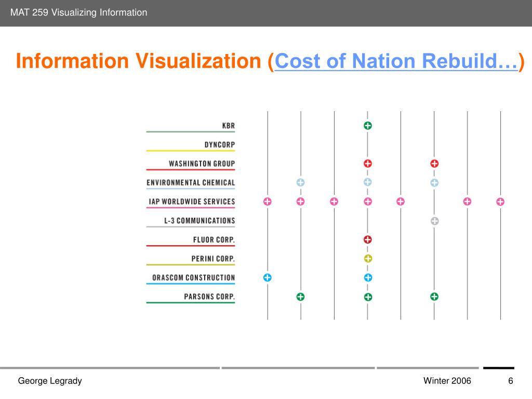Viewport: 532px width, 399px height.
Task: Select the "WASHINGTON GROUP" label
Action: coord(202,164)
